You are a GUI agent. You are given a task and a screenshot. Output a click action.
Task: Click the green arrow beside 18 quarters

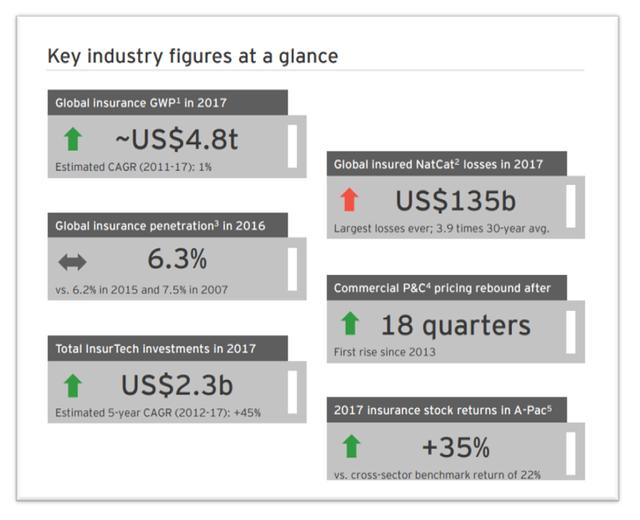[x=350, y=324]
